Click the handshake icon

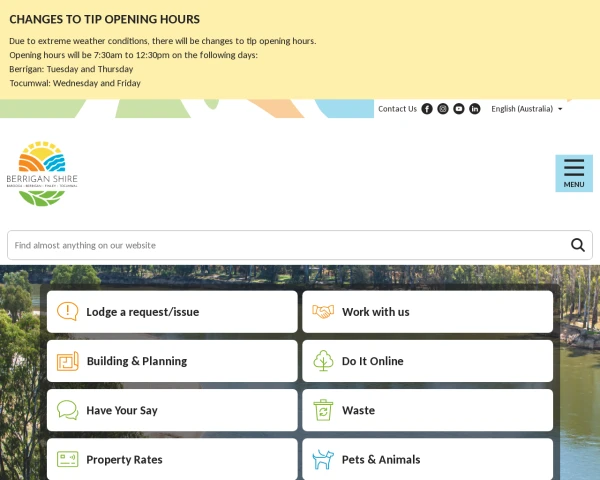323,312
